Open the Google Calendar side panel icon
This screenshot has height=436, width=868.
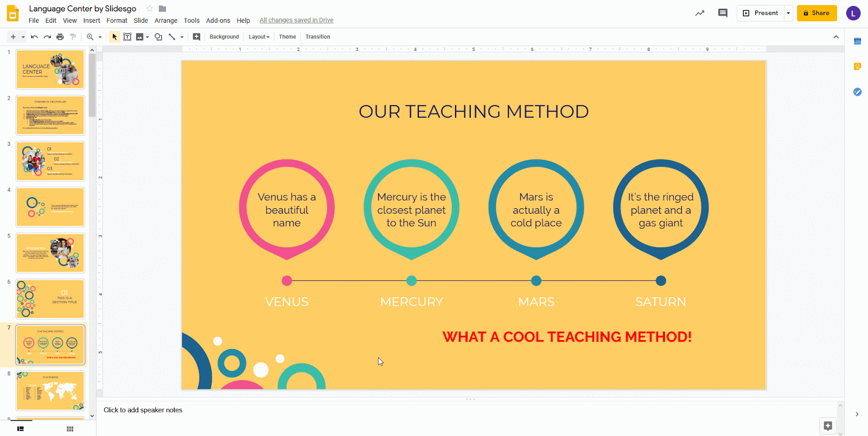click(857, 41)
